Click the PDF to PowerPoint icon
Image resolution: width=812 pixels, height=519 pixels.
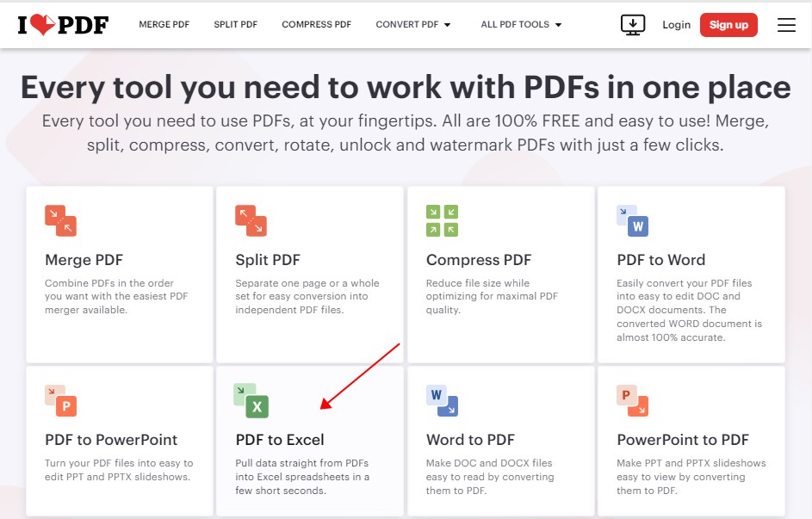click(60, 400)
